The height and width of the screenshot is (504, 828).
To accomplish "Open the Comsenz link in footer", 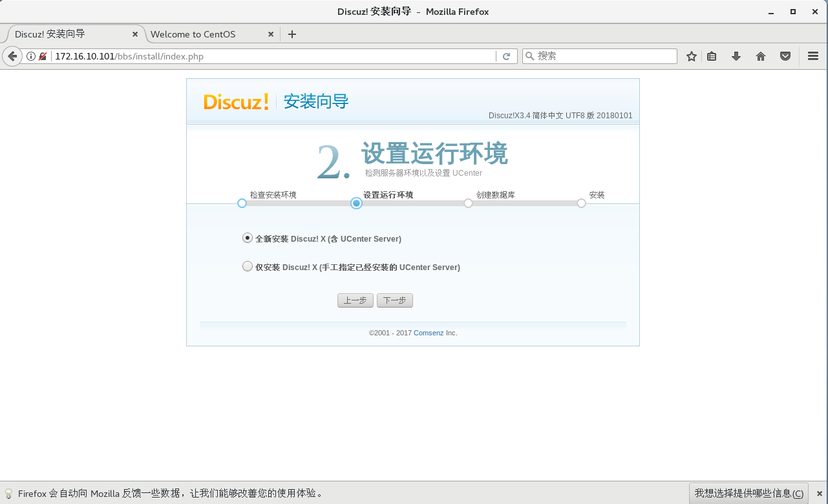I will pos(429,333).
